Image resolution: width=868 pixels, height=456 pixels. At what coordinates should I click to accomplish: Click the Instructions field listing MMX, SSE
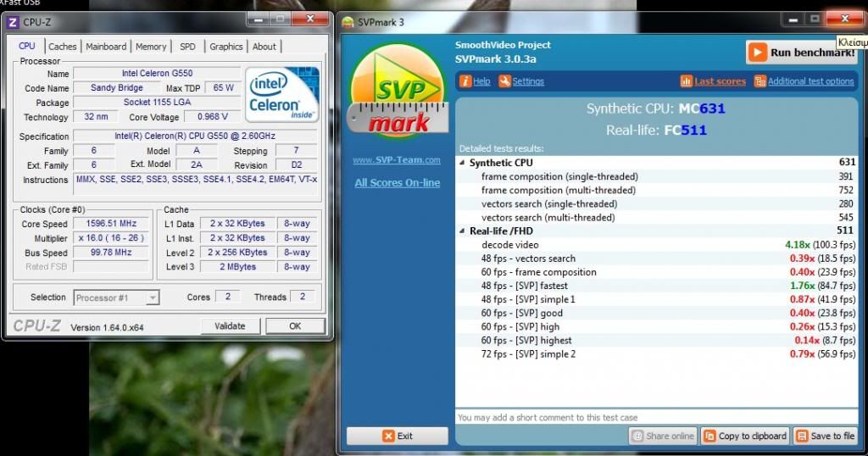(x=197, y=183)
